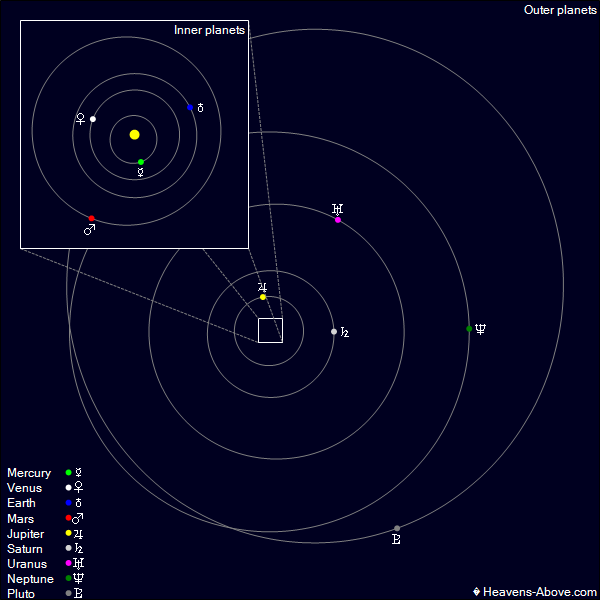Click Saturn's gray dot on the outer chart orbit
The width and height of the screenshot is (600, 600).
click(334, 331)
